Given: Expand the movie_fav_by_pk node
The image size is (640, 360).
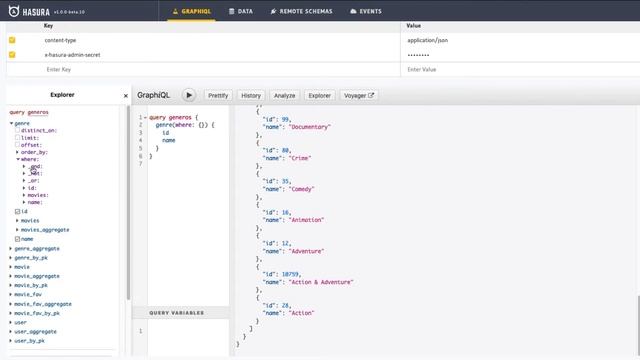Looking at the screenshot, I should pos(11,313).
